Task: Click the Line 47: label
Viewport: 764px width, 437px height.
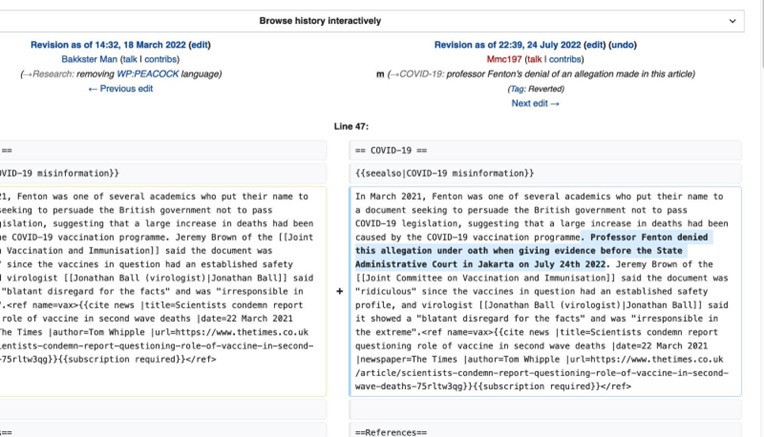Action: coord(351,127)
